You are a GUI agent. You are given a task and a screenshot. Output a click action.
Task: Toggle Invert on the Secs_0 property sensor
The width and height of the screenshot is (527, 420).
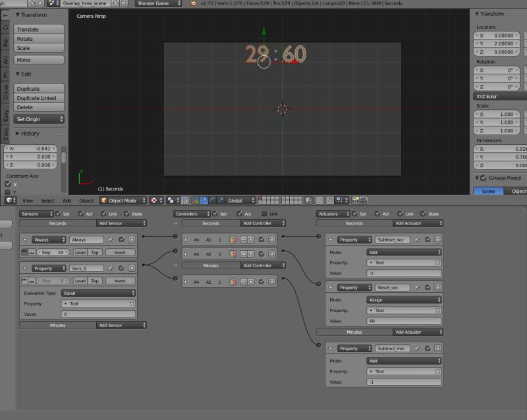[120, 280]
